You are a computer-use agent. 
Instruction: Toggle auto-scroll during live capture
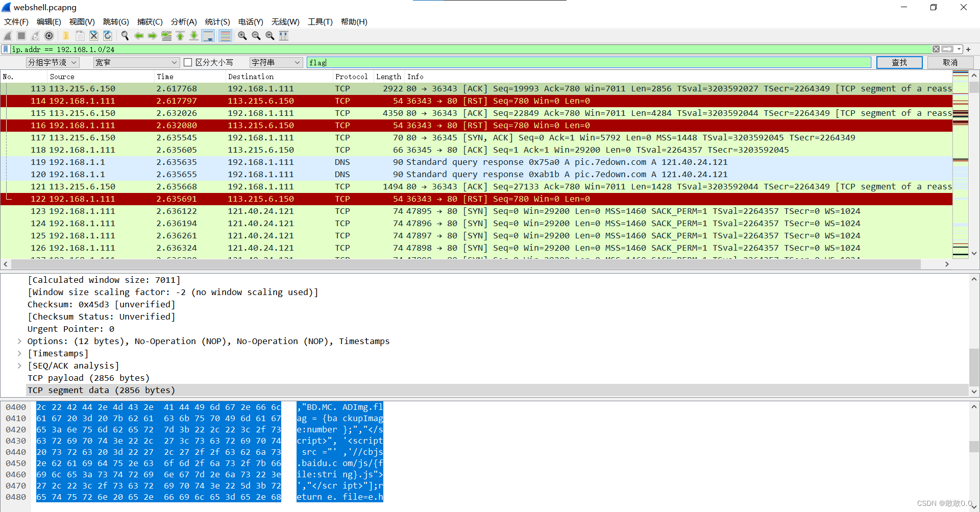(x=208, y=36)
